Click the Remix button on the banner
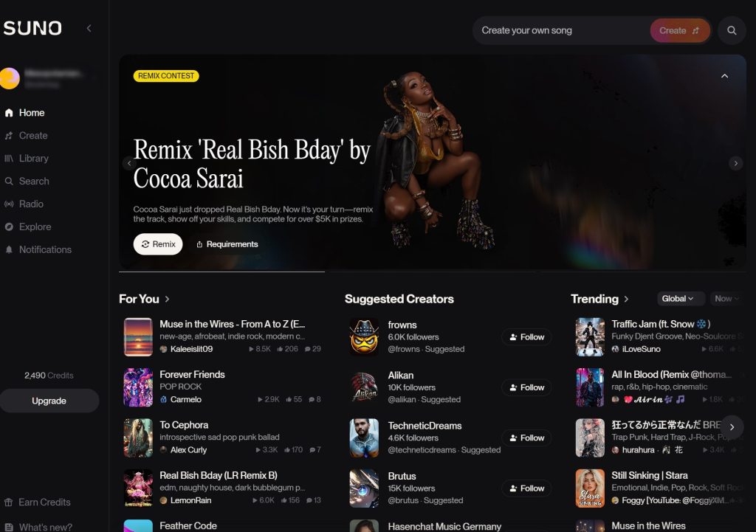This screenshot has height=532, width=756. point(158,244)
